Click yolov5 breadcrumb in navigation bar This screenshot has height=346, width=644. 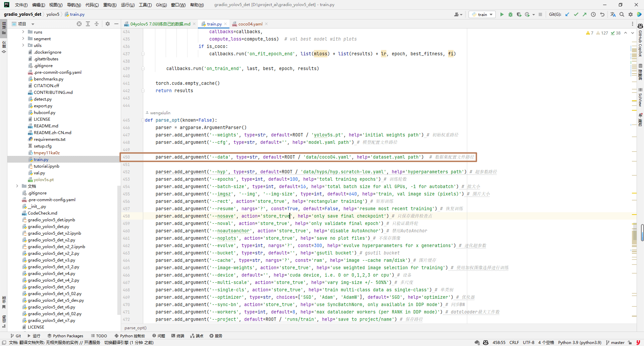click(x=53, y=14)
